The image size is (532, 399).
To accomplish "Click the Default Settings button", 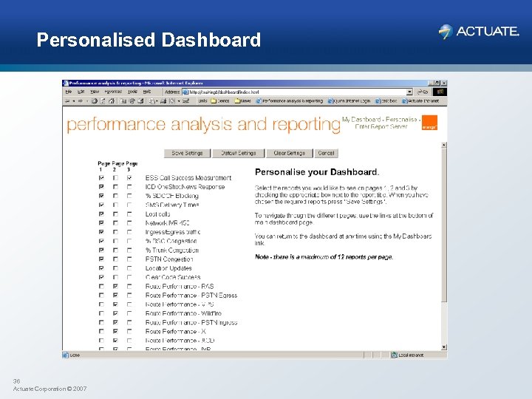I will (238, 153).
